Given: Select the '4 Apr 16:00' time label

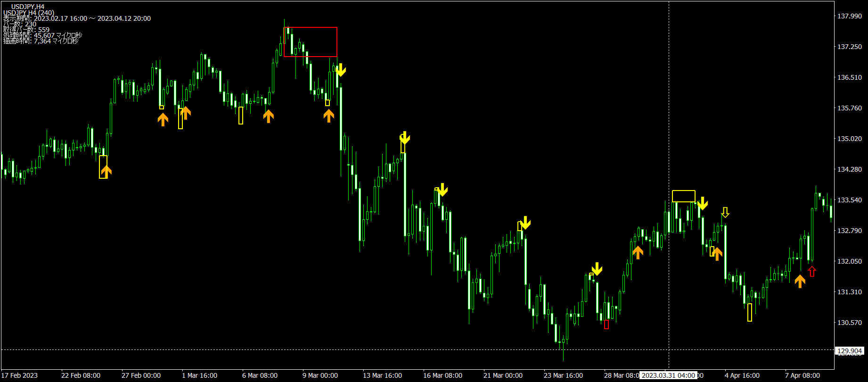Looking at the screenshot, I should (x=742, y=375).
